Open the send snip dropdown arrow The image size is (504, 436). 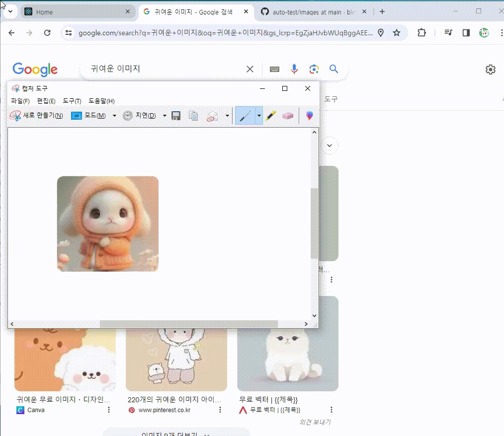pyautogui.click(x=227, y=116)
